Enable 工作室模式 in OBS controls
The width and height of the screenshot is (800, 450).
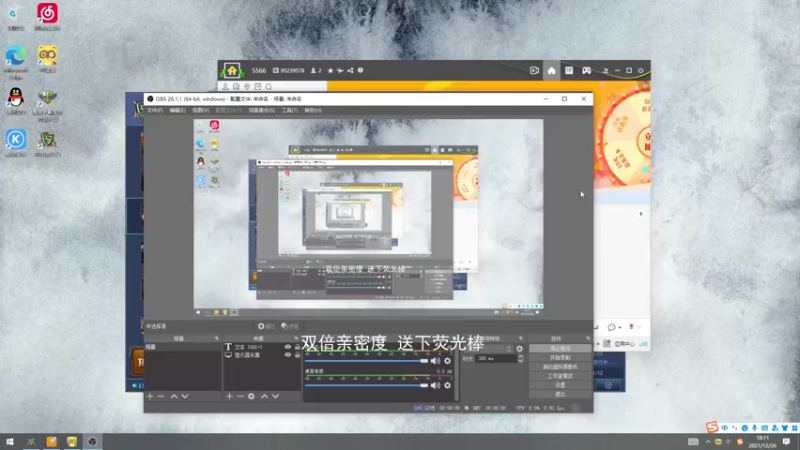(x=560, y=376)
